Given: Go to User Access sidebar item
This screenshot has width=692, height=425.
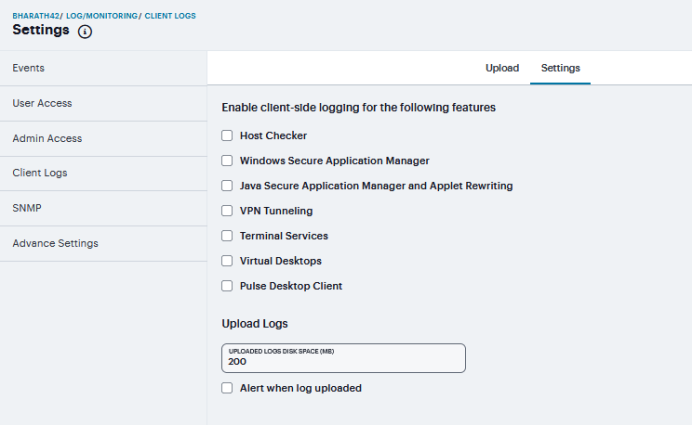Looking at the screenshot, I should [x=104, y=103].
